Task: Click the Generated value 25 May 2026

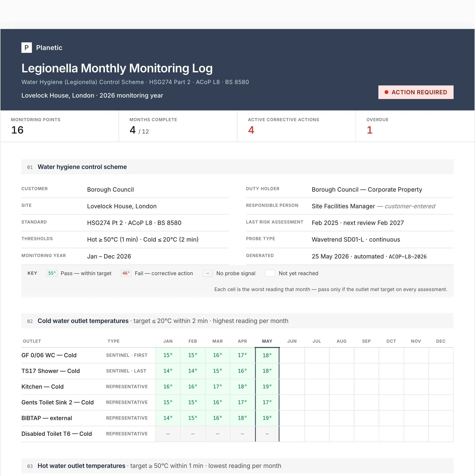Action: tap(330, 256)
